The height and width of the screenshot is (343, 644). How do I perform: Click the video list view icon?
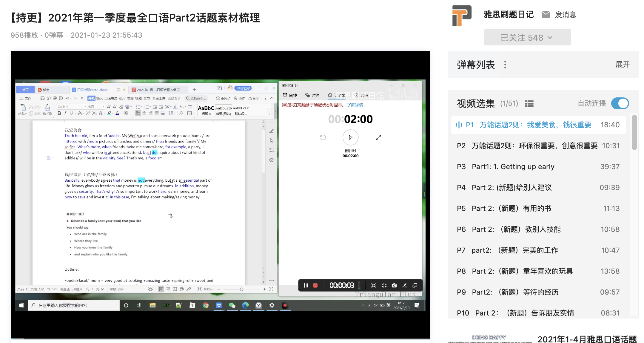(x=529, y=104)
